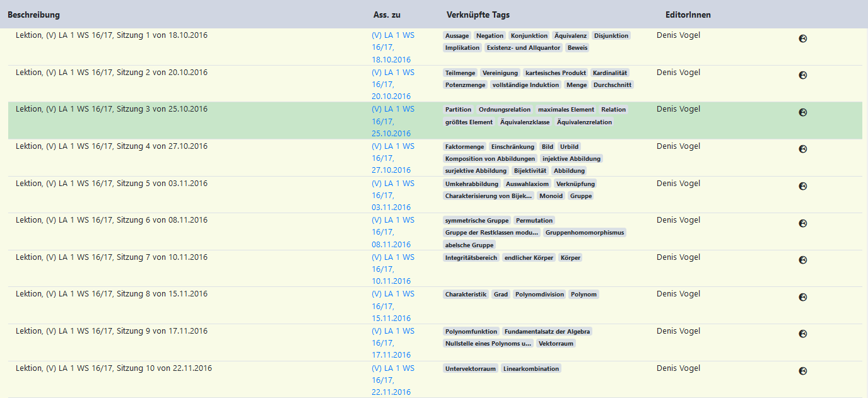Select the row description for Sitzung 7
The height and width of the screenshot is (398, 868).
coord(112,257)
